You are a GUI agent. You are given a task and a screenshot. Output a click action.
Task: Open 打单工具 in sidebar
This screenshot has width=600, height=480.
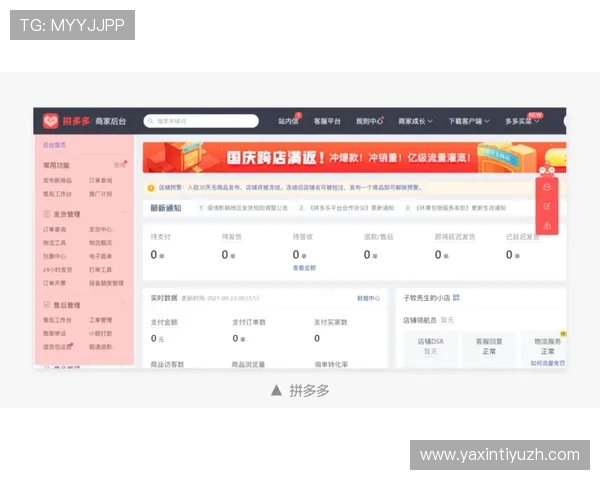(x=101, y=269)
